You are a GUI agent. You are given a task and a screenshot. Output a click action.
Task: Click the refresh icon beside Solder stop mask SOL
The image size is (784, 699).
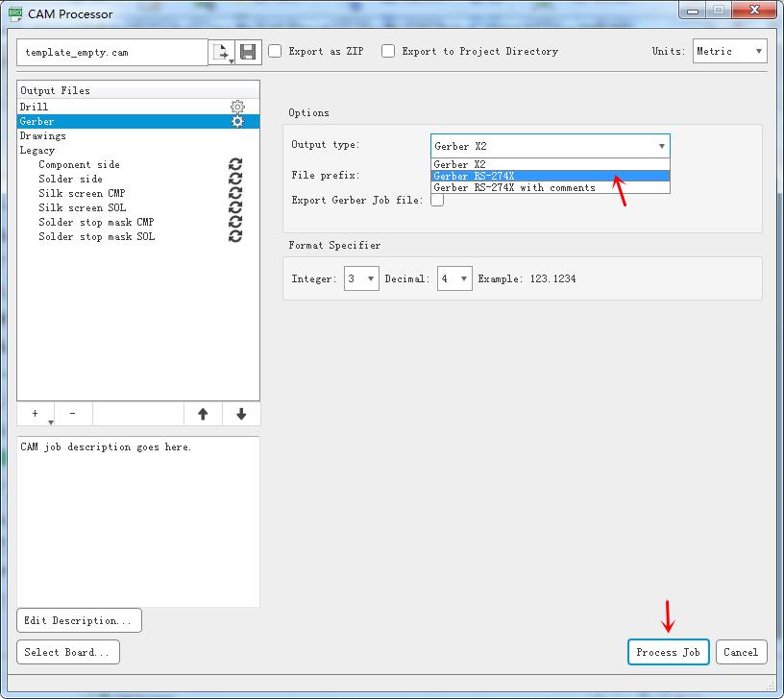click(x=235, y=236)
